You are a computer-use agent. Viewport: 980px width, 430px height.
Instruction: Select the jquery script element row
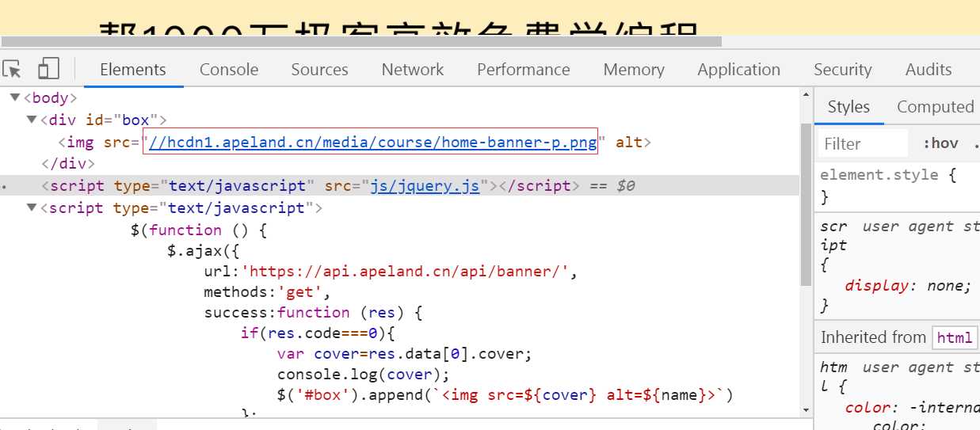click(399, 186)
